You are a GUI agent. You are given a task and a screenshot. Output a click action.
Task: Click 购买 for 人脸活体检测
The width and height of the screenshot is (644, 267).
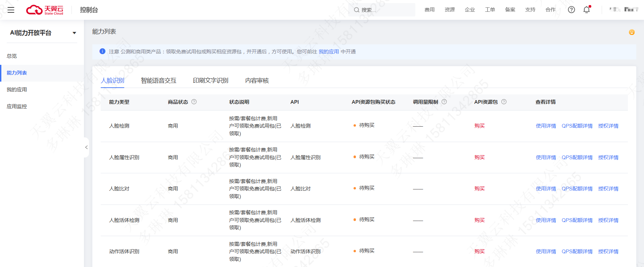pos(479,220)
